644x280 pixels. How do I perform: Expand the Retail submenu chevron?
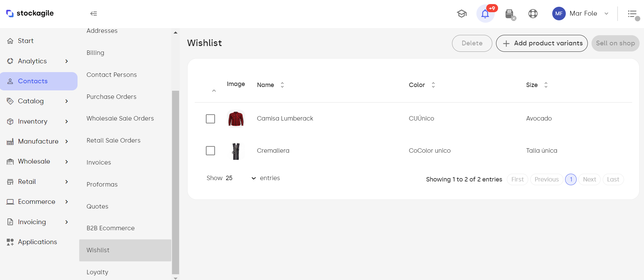66,182
